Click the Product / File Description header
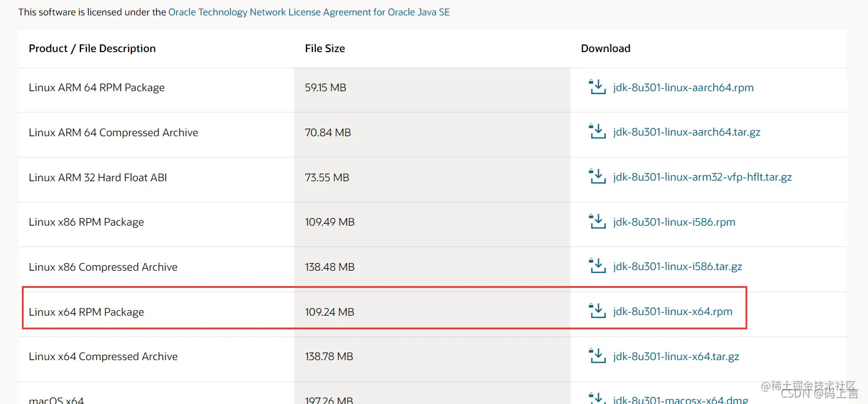This screenshot has height=404, width=868. pyautogui.click(x=92, y=49)
